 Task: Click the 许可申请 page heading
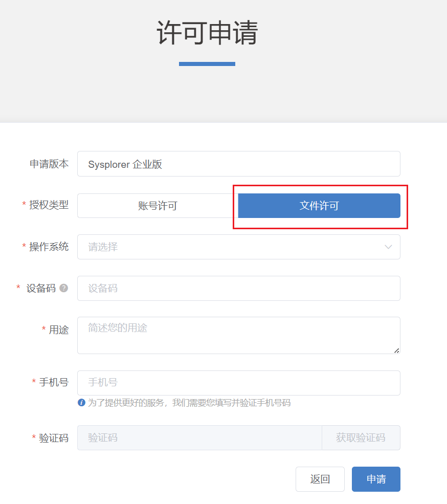207,34
